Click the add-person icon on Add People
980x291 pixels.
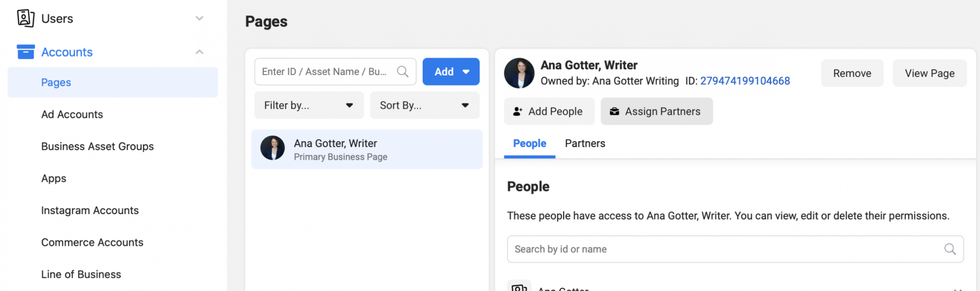tap(518, 112)
